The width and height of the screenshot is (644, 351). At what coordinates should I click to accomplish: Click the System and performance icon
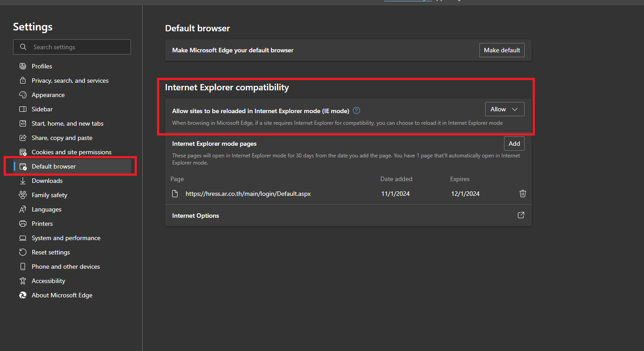[x=23, y=238]
